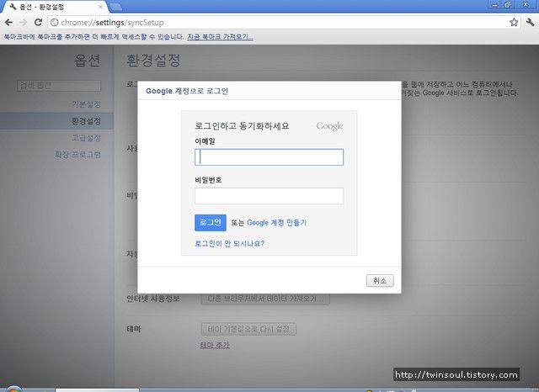
Task: Click the options search box in sidebar
Action: click(x=59, y=86)
